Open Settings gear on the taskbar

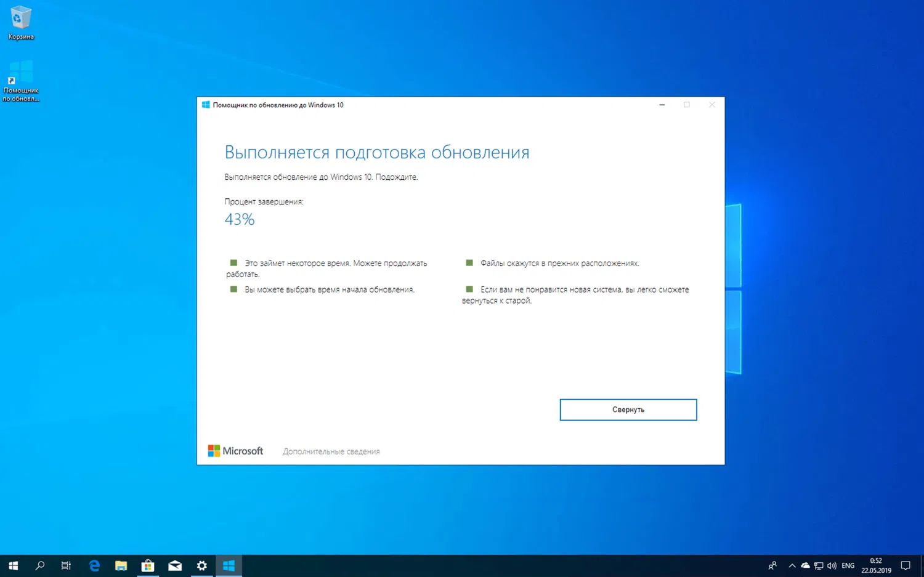coord(201,565)
